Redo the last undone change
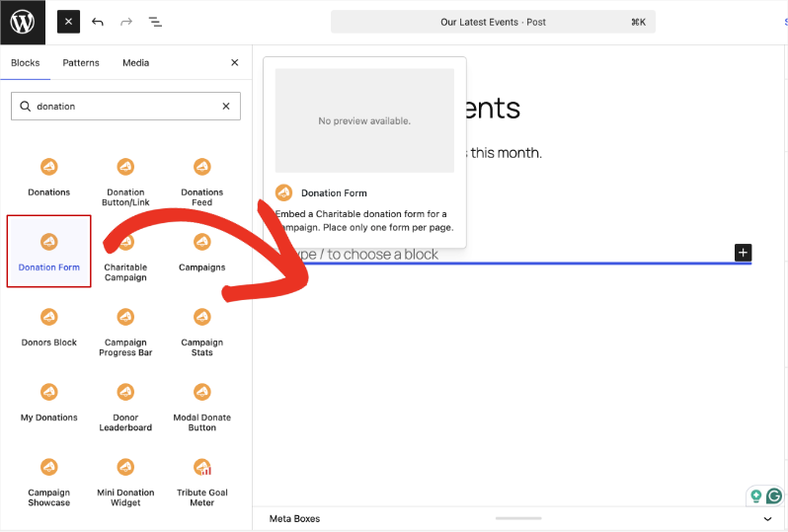This screenshot has height=532, width=788. [x=126, y=22]
